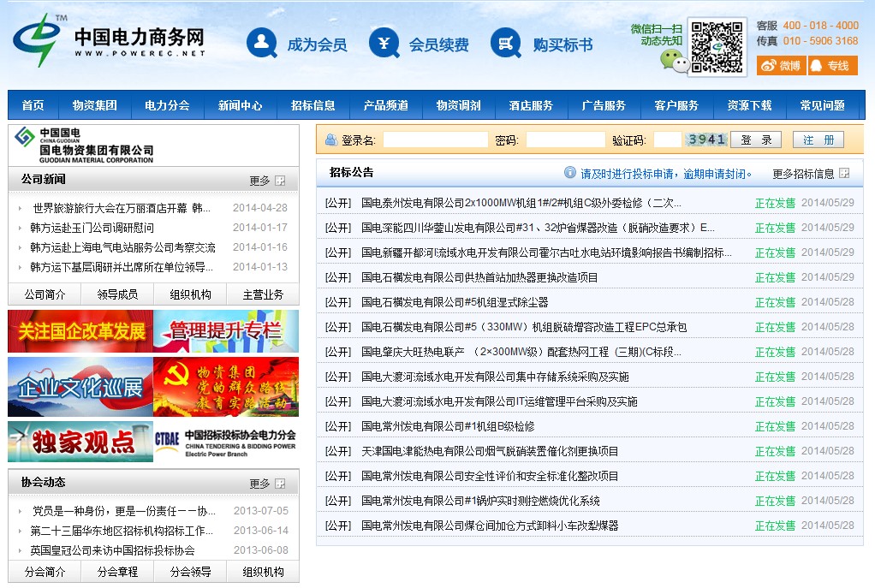
Task: Open the 分会简介 tab
Action: [x=45, y=572]
